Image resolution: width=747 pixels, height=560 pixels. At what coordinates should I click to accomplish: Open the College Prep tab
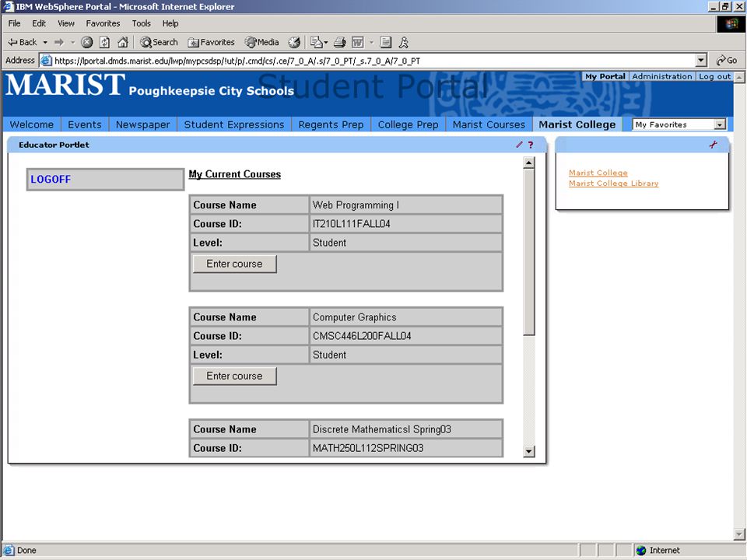pyautogui.click(x=408, y=124)
